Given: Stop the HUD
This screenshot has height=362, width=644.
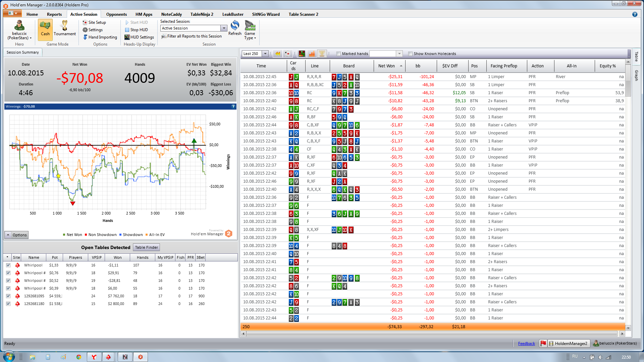Looking at the screenshot, I should pos(136,30).
